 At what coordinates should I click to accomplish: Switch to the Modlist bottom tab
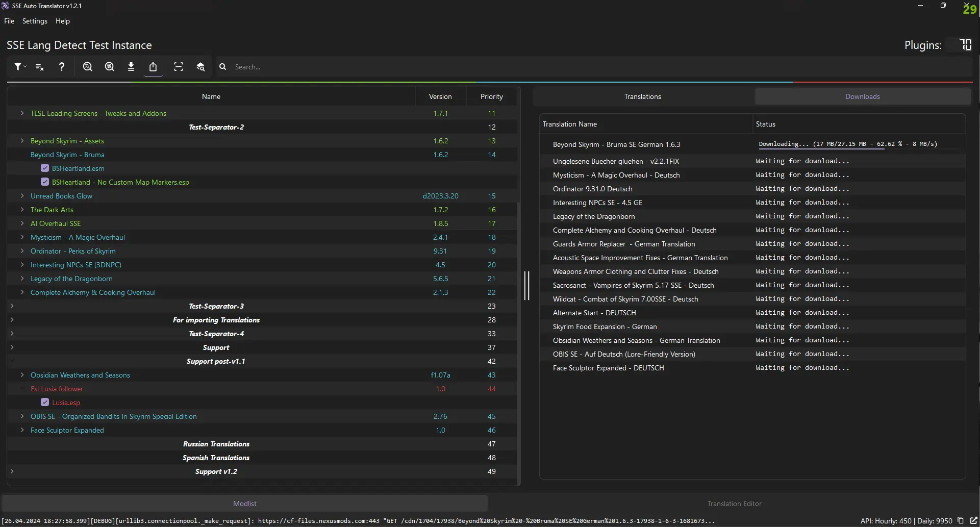[245, 504]
